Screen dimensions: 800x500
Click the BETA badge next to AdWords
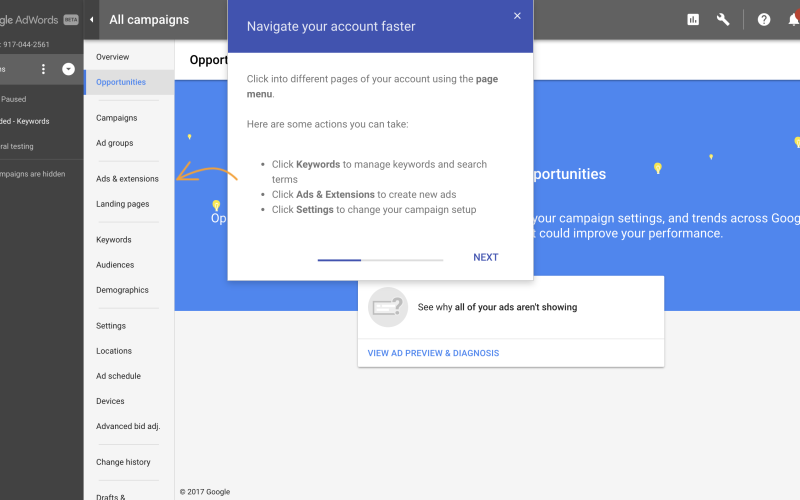click(x=71, y=20)
